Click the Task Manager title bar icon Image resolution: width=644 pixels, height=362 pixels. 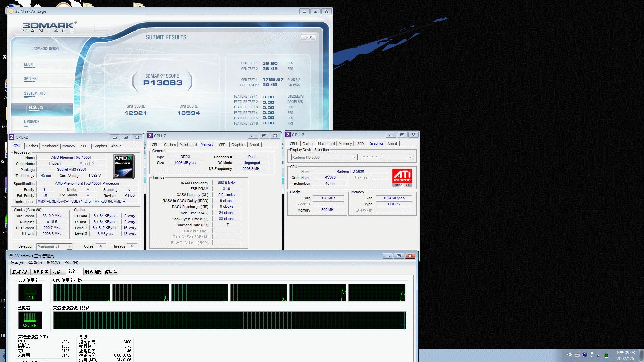tap(11, 256)
